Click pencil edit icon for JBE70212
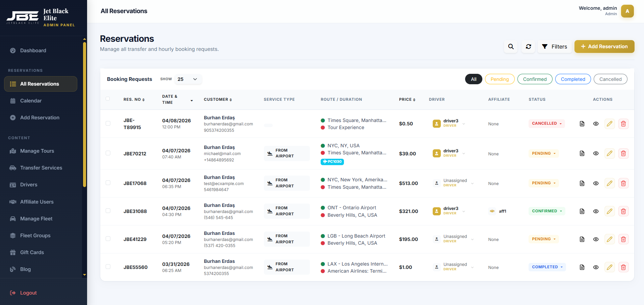 pos(609,153)
